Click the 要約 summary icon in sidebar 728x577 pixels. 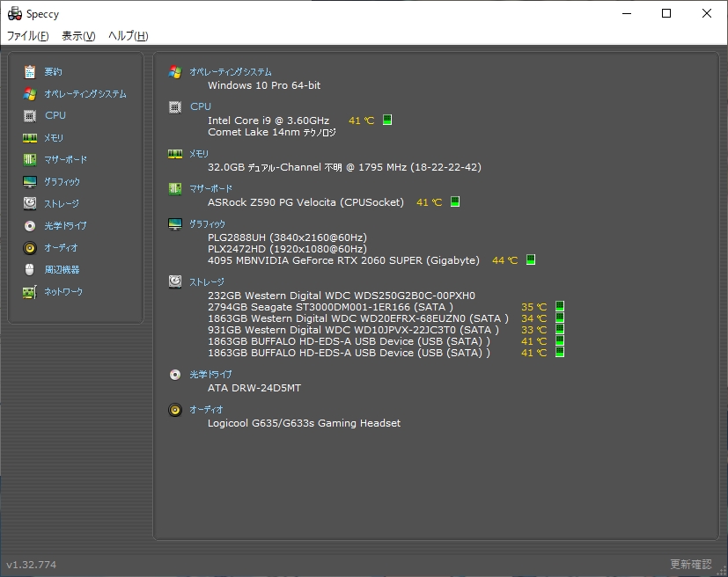(x=30, y=71)
